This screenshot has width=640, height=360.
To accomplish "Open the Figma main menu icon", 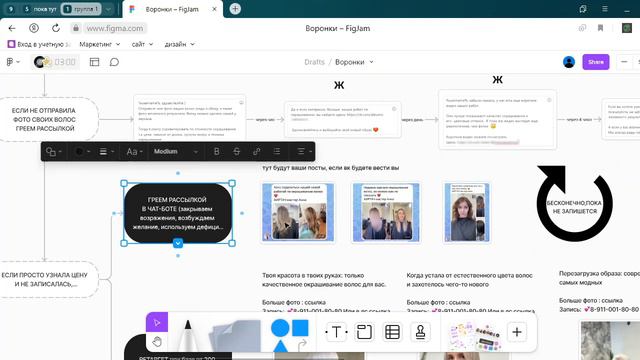I will 13,62.
